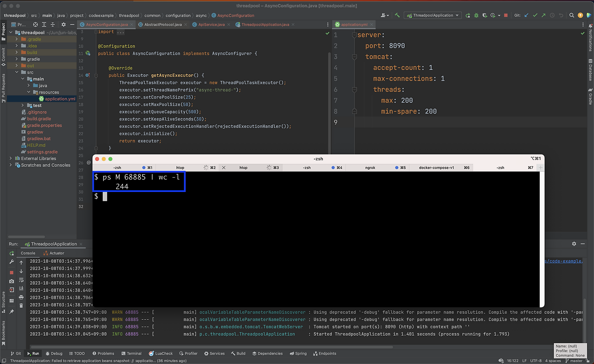594x364 pixels.
Task: Close the AsyncConfiguration.java tab
Action: click(133, 25)
